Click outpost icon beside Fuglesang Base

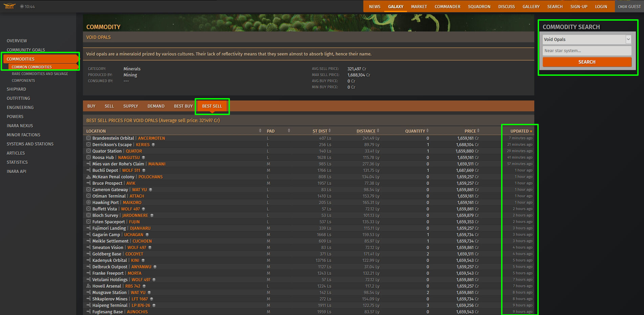click(x=88, y=312)
